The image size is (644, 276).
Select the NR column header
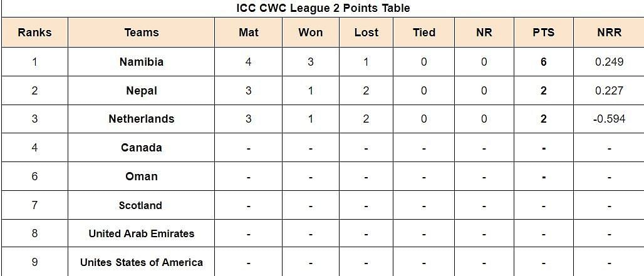pyautogui.click(x=484, y=33)
